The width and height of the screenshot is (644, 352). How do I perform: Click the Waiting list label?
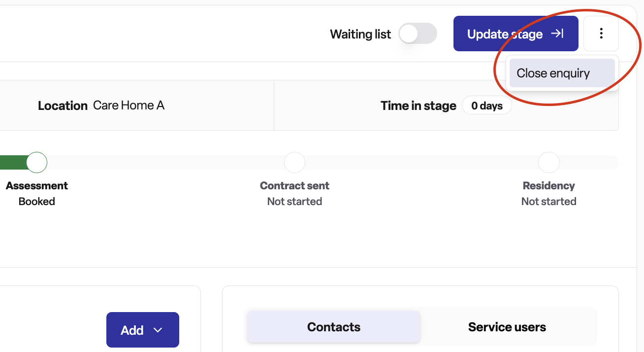360,34
